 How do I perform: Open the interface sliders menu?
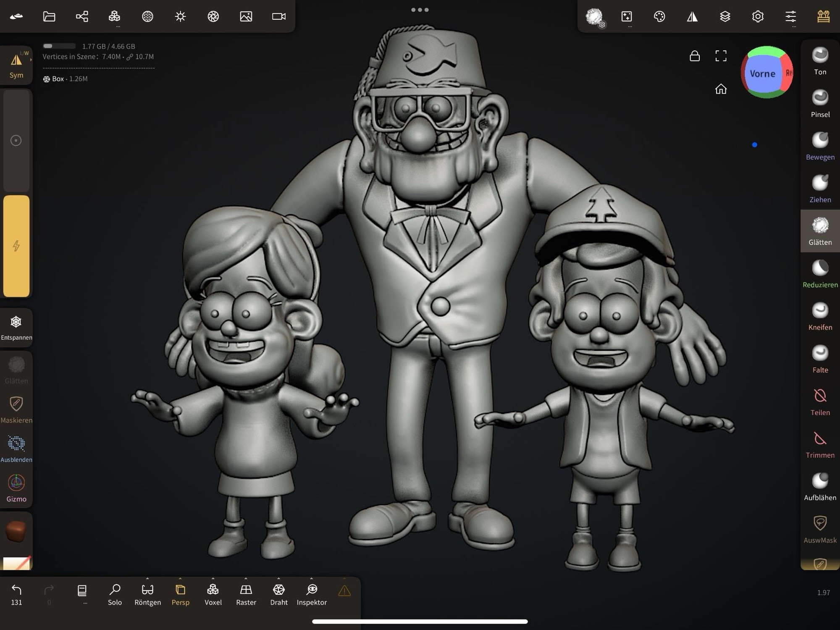coord(791,16)
